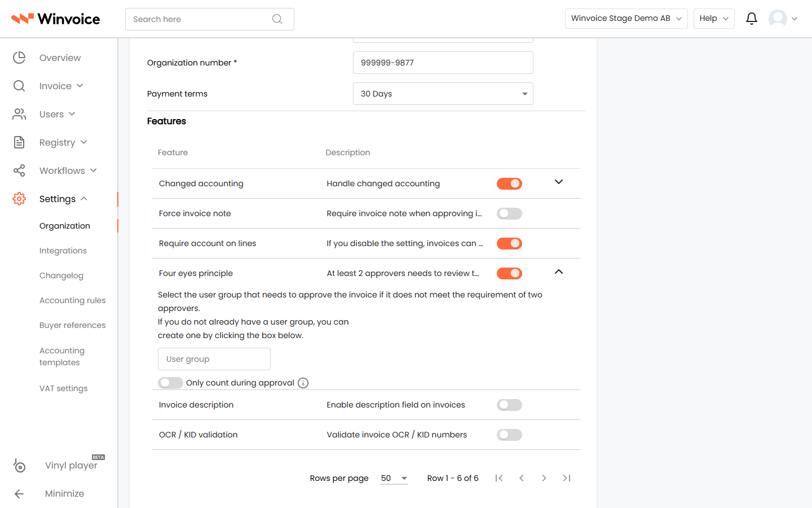
Task: Select Organization in Settings submenu
Action: pos(65,226)
